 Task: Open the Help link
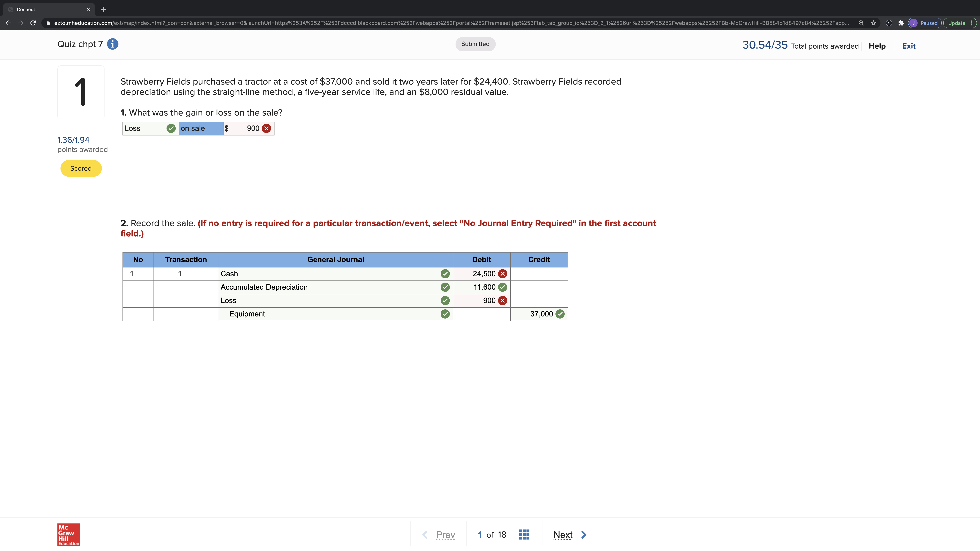point(877,46)
